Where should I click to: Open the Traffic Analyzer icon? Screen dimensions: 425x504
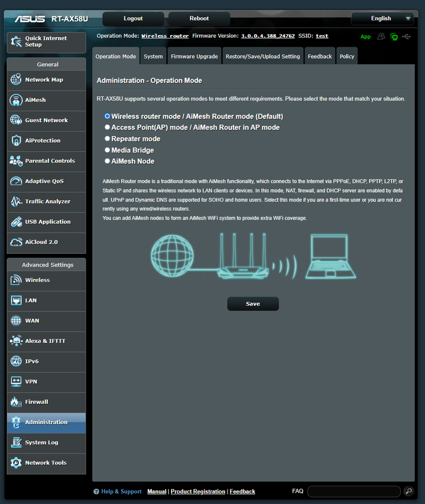tap(16, 201)
